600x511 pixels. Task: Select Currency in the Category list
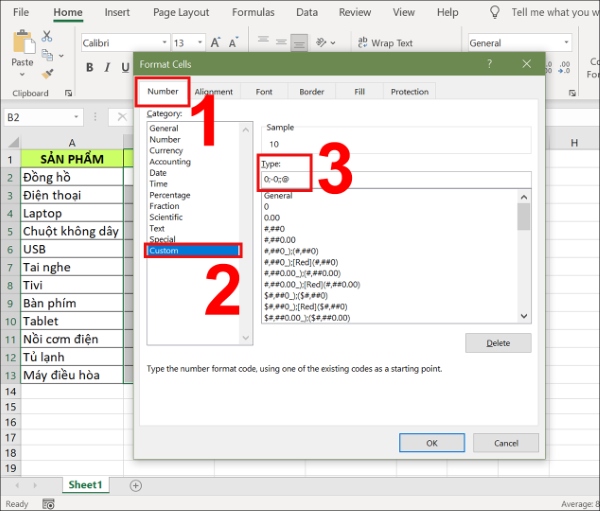(166, 151)
